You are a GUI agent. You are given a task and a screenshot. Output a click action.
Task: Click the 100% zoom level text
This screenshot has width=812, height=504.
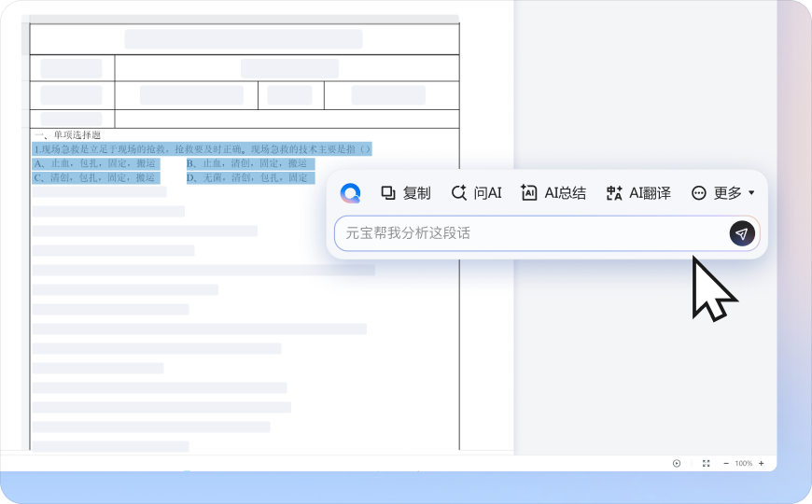[x=744, y=463]
